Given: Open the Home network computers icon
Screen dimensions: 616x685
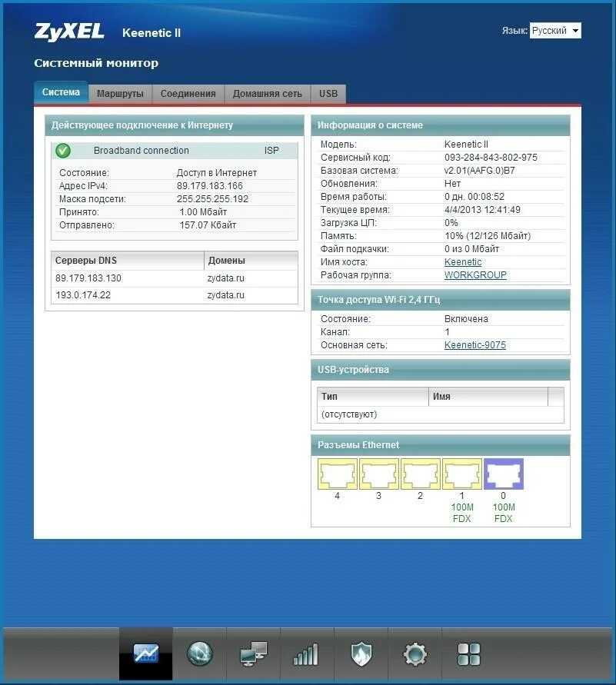Looking at the screenshot, I should (253, 653).
